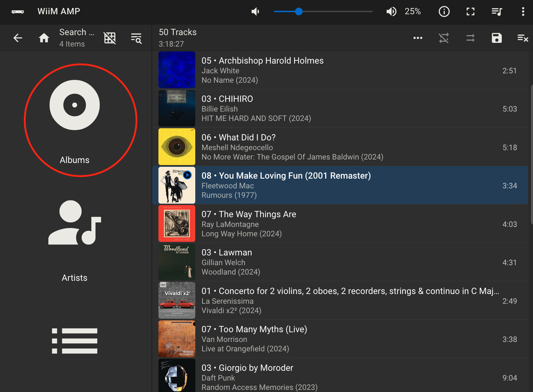Open the Artists category
Viewport: 533px width, 392px height.
tap(75, 241)
